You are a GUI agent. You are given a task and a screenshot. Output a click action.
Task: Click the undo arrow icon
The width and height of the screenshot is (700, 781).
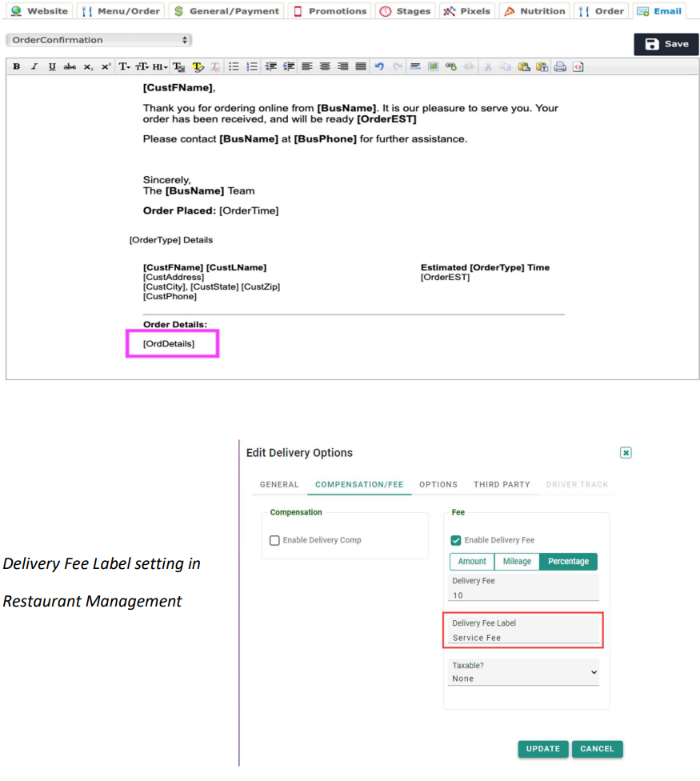pos(379,67)
